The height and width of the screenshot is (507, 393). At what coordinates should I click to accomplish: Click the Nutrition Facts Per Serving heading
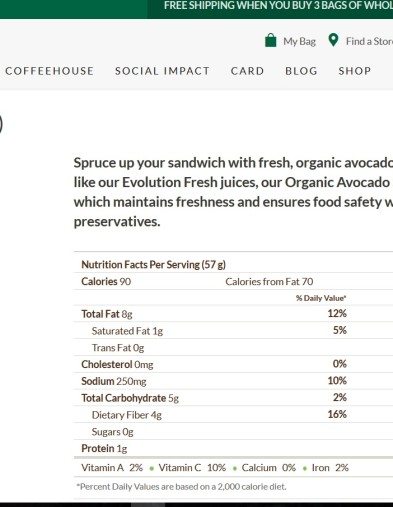[x=153, y=264]
